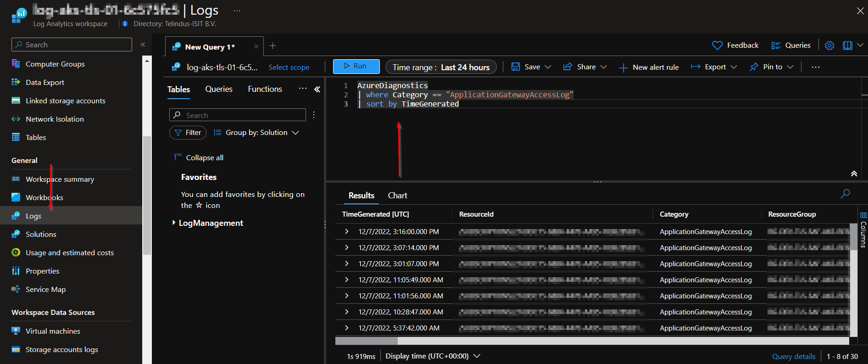Collapse the query editor
This screenshot has width=868, height=364.
854,174
